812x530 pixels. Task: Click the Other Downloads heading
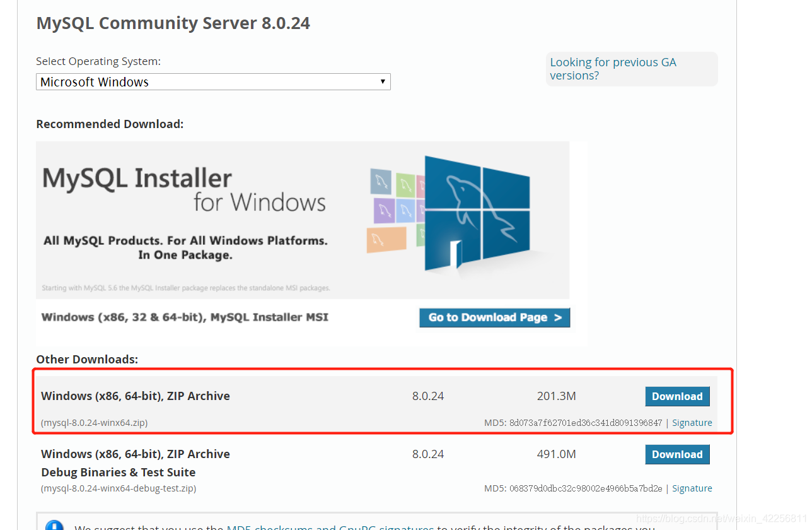click(x=87, y=359)
